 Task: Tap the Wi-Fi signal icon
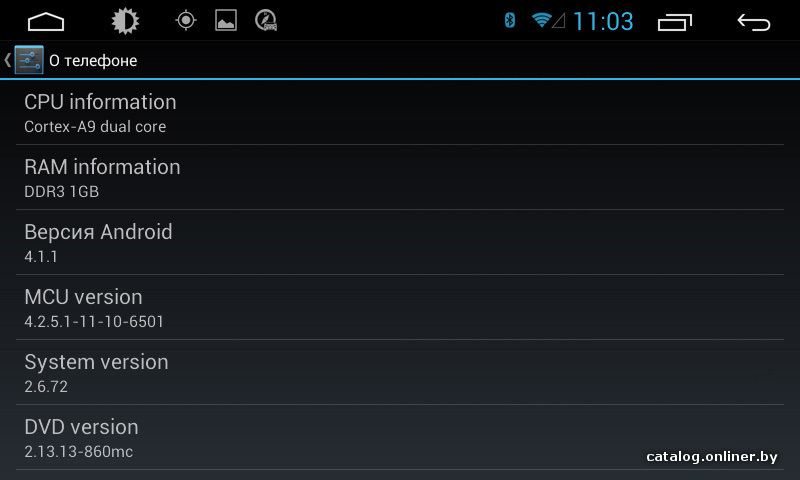coord(541,20)
